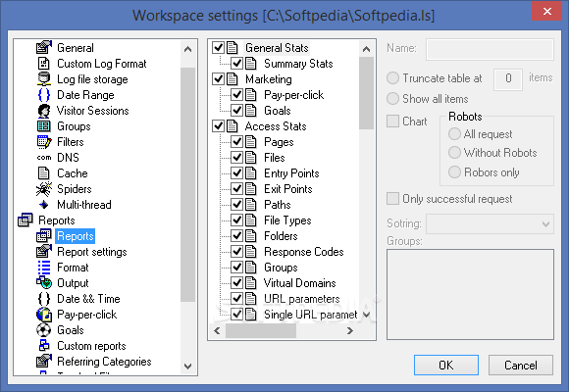Image resolution: width=569 pixels, height=392 pixels.
Task: Open the Filters icon
Action: click(44, 142)
